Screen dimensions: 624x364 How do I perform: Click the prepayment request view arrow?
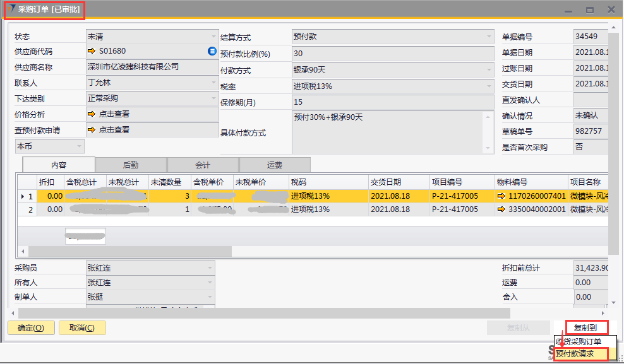[x=92, y=130]
